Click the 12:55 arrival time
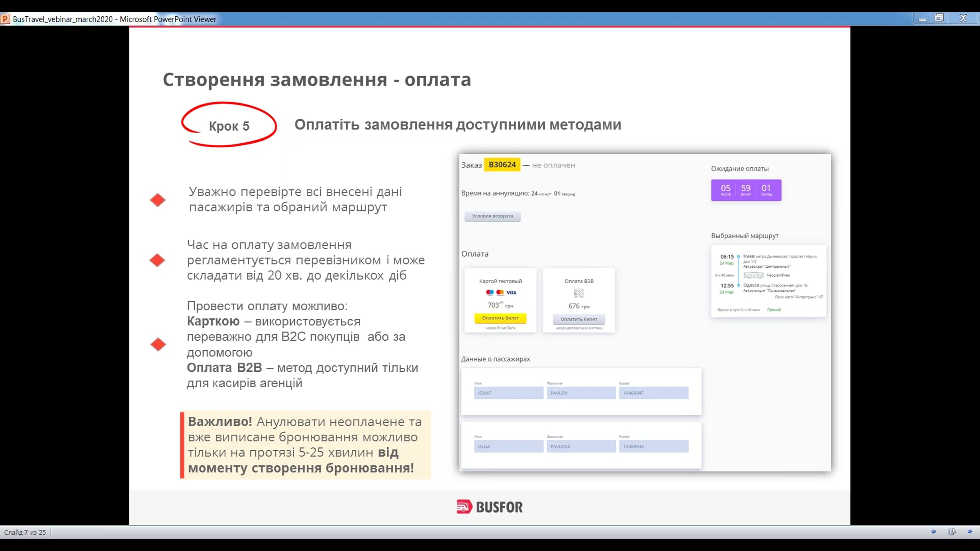 [x=727, y=286]
